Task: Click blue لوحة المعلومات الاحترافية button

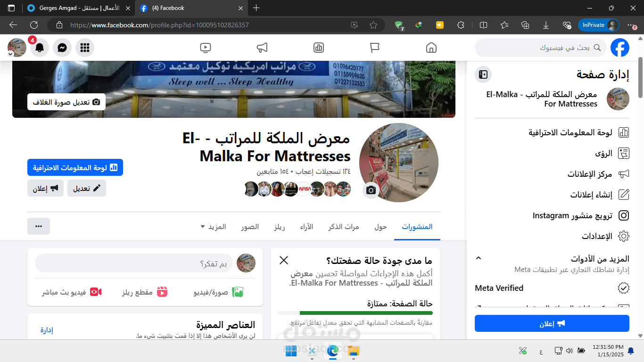Action: point(75,167)
